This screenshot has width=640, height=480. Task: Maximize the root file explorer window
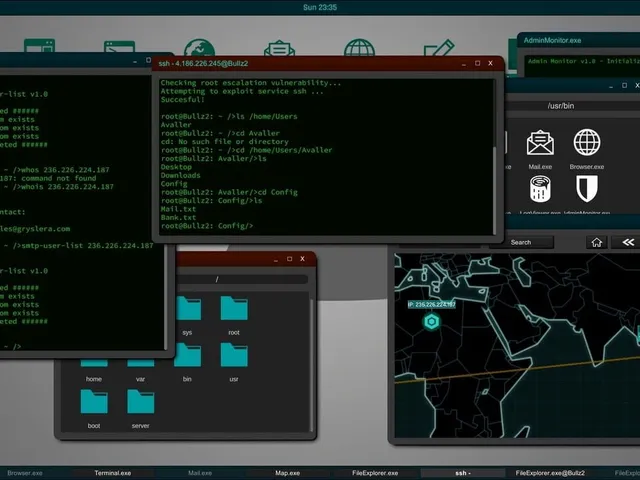[x=289, y=259]
